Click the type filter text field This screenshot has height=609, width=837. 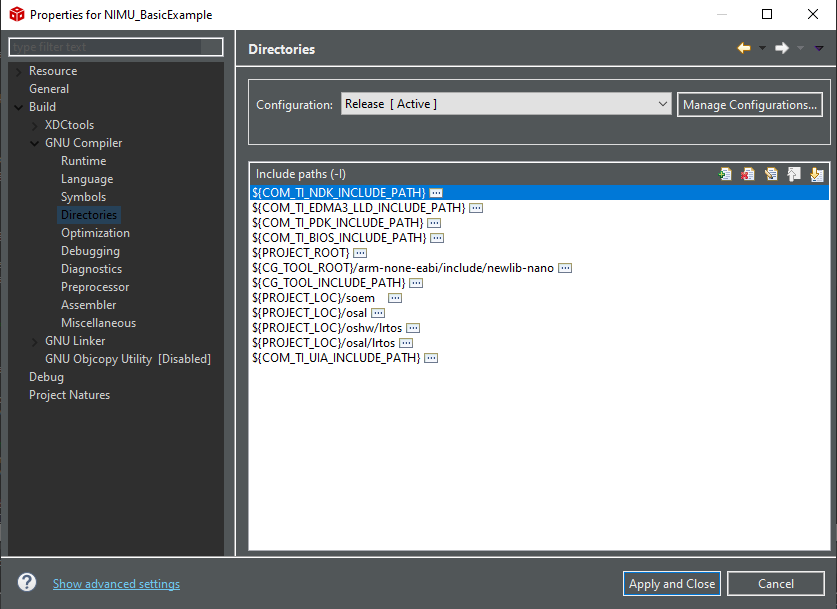[x=116, y=47]
